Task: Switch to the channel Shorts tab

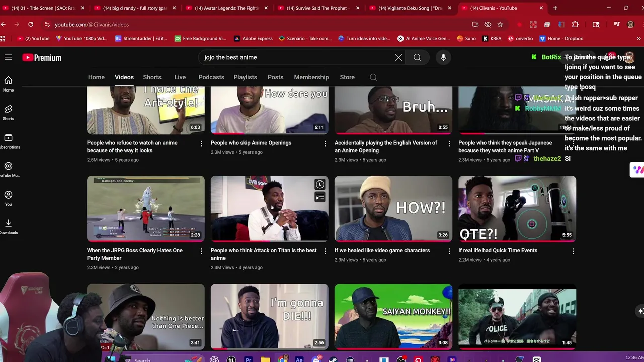Action: 152,77
